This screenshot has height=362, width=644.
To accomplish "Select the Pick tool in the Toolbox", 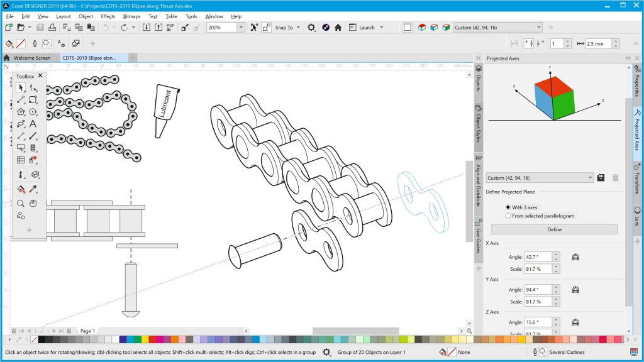I will pos(21,88).
